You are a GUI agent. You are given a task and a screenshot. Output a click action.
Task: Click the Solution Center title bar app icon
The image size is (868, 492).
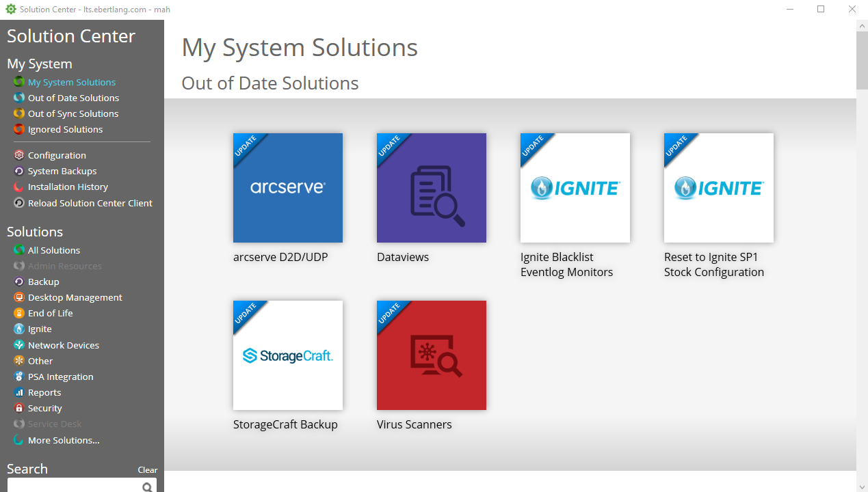point(10,10)
